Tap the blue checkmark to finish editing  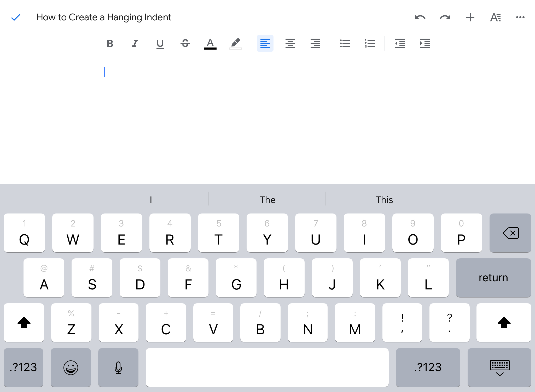16,17
